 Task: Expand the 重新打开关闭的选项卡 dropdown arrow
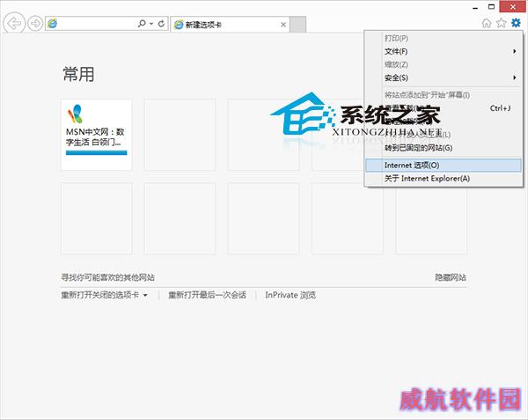(145, 295)
